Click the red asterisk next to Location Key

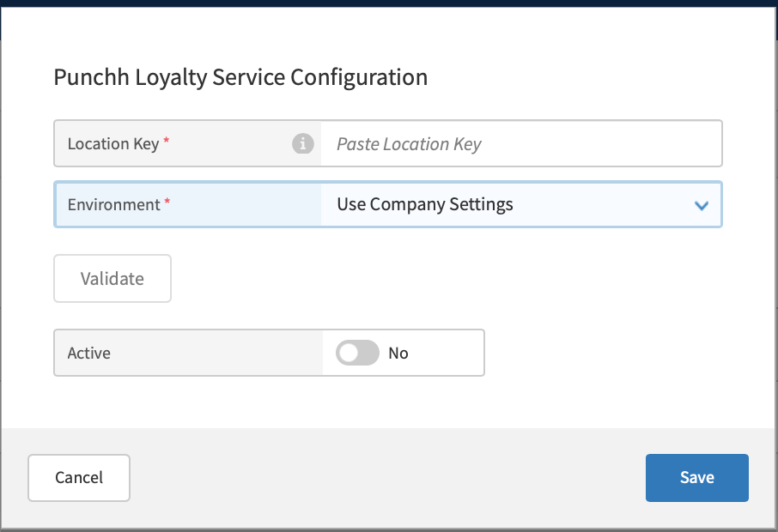tap(167, 142)
